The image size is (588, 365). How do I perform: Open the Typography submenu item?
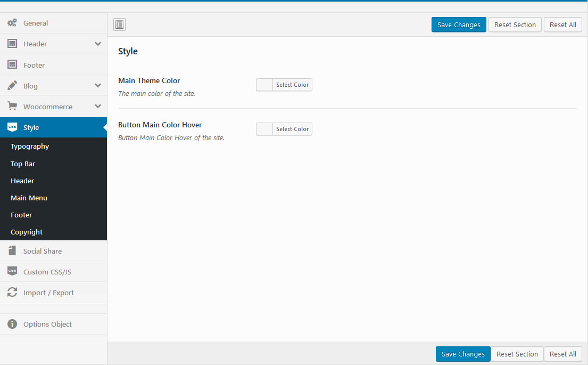[30, 146]
